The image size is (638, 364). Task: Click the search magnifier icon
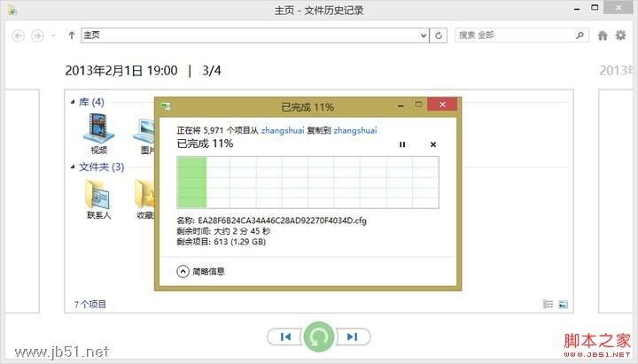pos(580,35)
